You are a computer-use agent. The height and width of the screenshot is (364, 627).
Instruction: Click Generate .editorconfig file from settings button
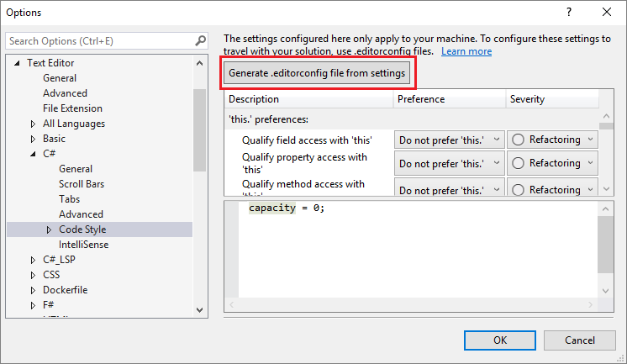[x=317, y=73]
